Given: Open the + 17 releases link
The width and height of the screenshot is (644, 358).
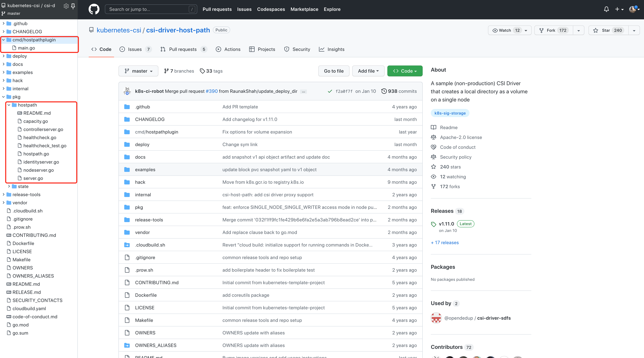Looking at the screenshot, I should (x=445, y=243).
